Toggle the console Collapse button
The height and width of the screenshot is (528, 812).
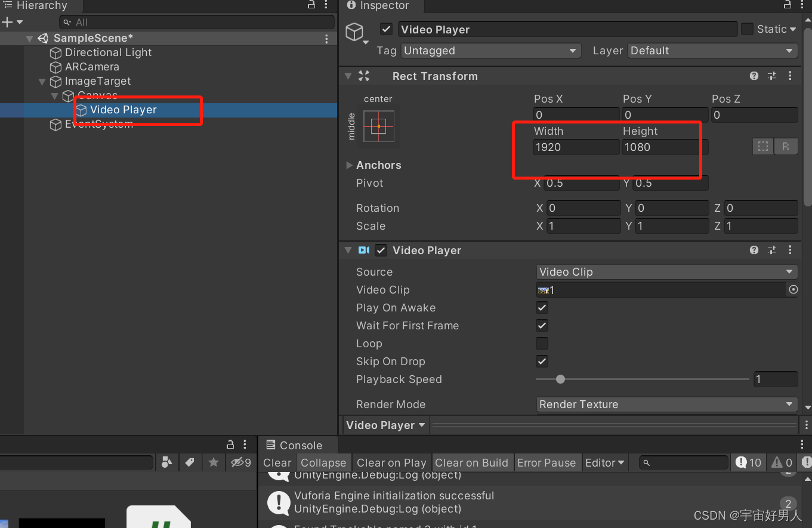tap(323, 462)
